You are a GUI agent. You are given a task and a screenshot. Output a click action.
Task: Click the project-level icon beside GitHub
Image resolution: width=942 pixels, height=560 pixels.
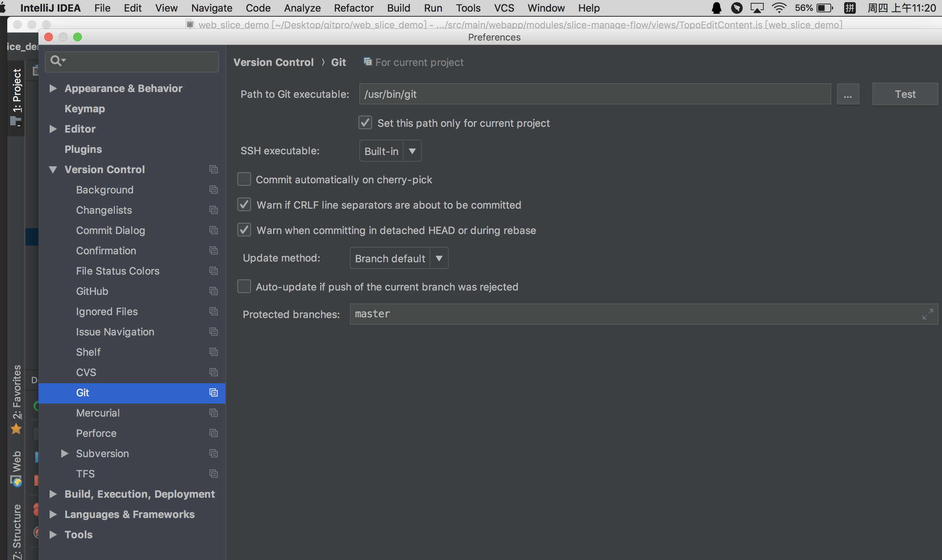pos(214,291)
